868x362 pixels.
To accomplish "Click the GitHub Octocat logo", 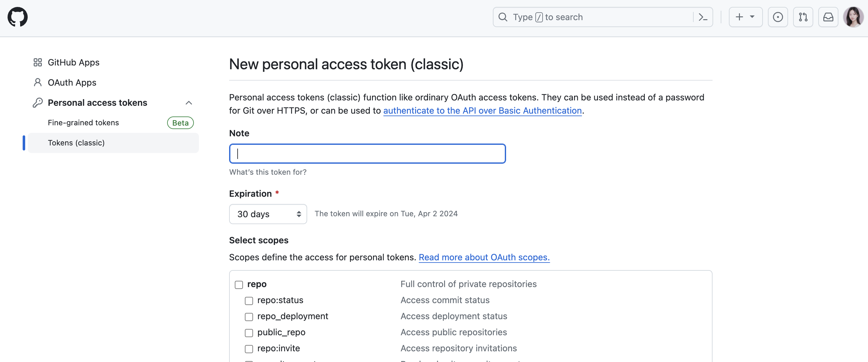I will click(x=18, y=17).
